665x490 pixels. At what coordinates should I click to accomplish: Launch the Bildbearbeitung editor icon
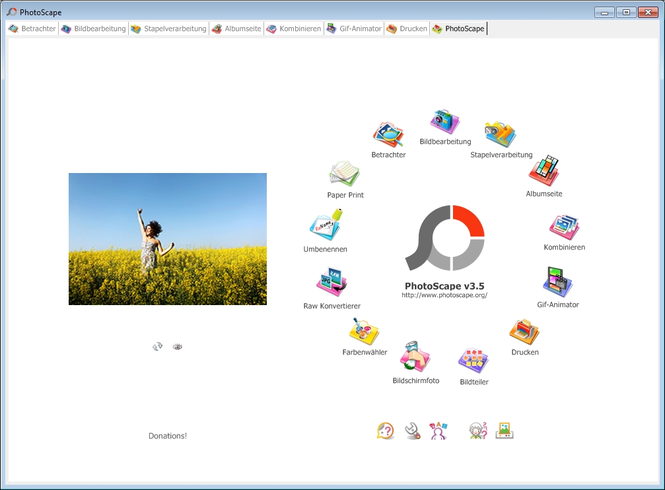pos(445,121)
